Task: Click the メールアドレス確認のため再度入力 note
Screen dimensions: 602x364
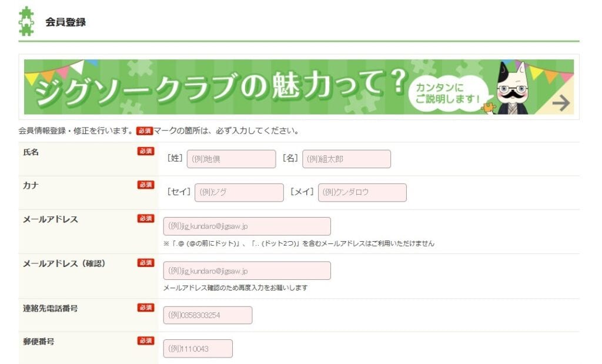Action: tap(235, 288)
